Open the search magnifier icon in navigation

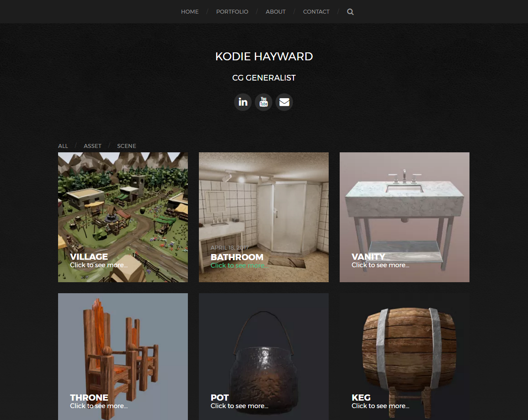point(350,12)
